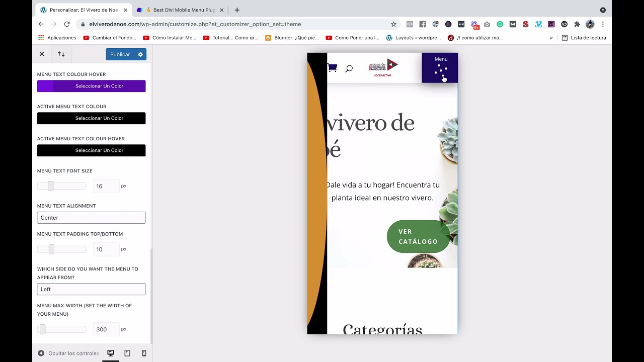
Task: Open the Chrome profile avatar
Action: [x=590, y=24]
